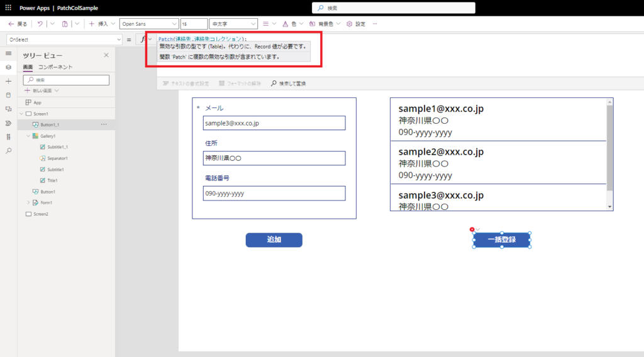Open the variables/tools icon in left rail
The height and width of the screenshot is (357, 644).
pyautogui.click(x=8, y=137)
